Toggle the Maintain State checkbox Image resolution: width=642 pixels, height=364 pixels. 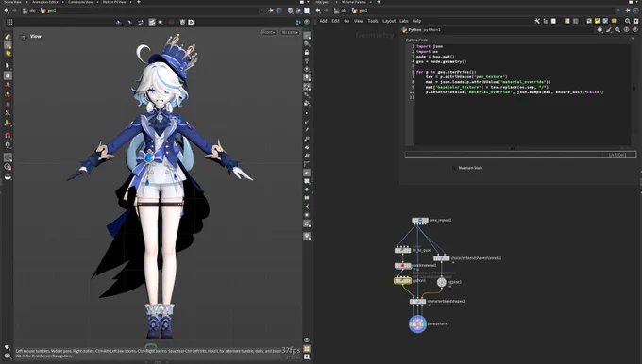point(454,168)
